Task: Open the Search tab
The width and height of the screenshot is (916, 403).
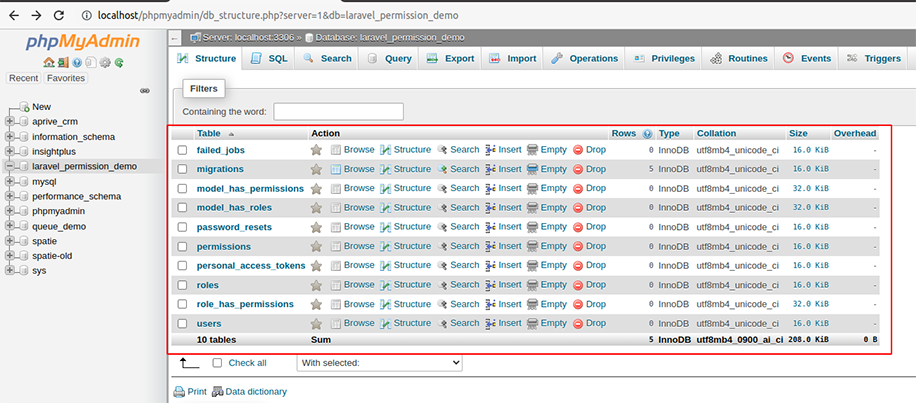Action: click(x=327, y=58)
